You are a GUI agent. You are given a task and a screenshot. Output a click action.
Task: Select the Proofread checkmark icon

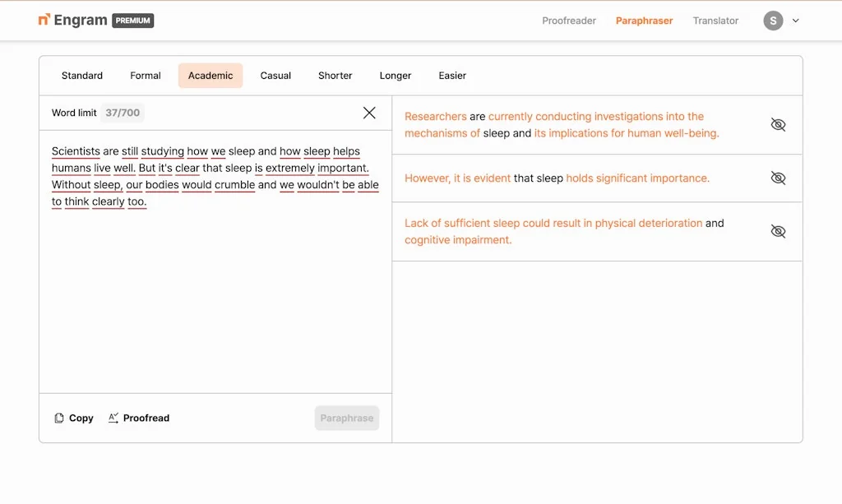pos(113,418)
